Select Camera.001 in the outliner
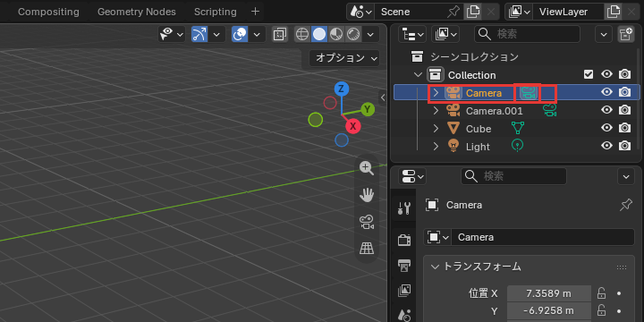The height and width of the screenshot is (322, 644). click(494, 111)
